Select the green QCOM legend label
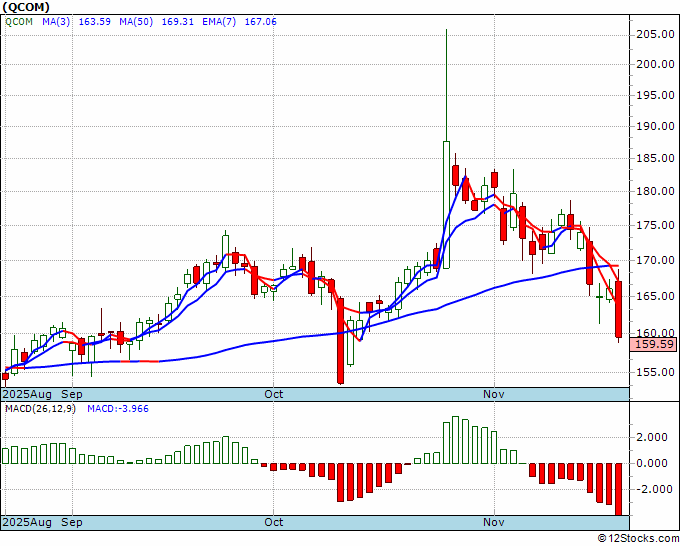Image resolution: width=680 pixels, height=546 pixels. (x=19, y=21)
